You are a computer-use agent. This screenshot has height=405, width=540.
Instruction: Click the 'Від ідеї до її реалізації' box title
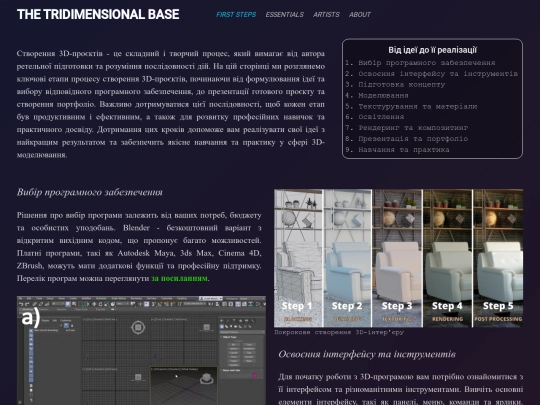pos(433,50)
